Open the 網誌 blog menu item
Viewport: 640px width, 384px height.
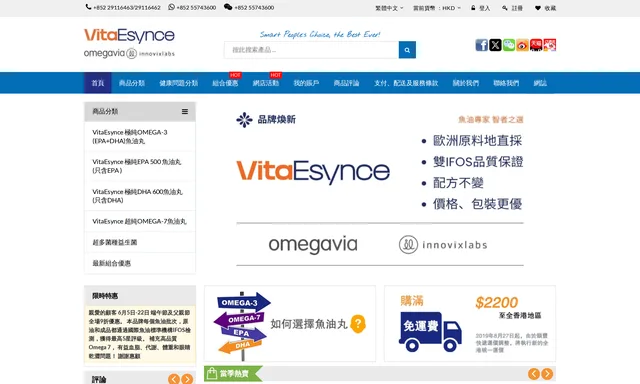tap(540, 83)
